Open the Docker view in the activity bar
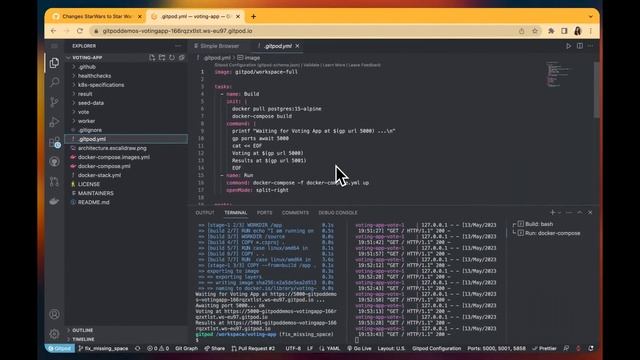This screenshot has height=360, width=640. 54,201
